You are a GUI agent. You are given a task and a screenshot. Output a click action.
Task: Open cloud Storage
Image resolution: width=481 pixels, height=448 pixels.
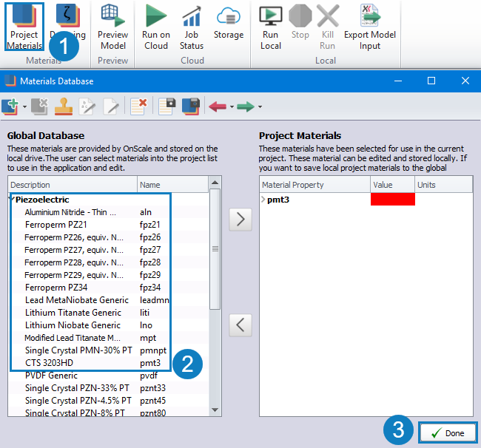coord(229,22)
